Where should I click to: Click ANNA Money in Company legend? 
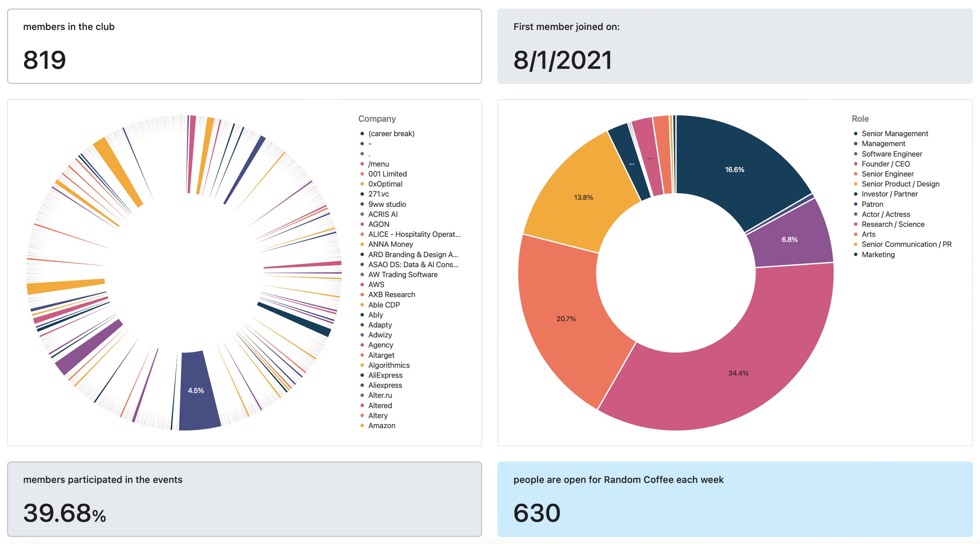pos(386,244)
